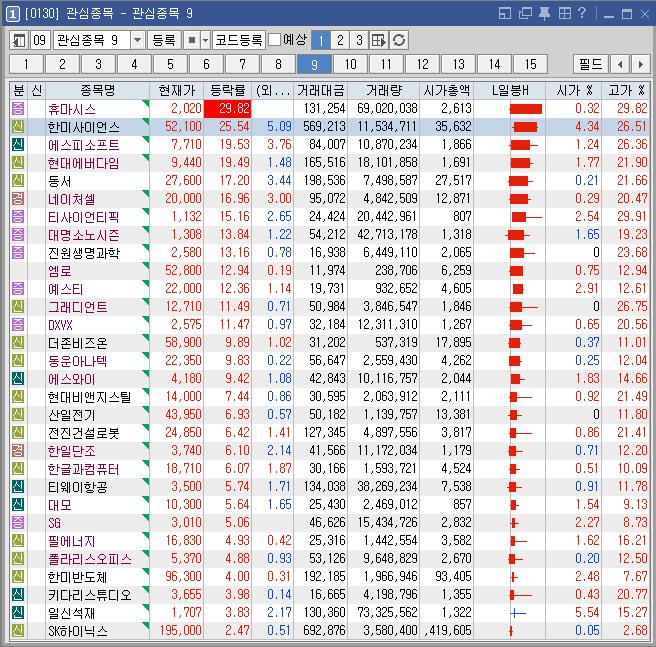This screenshot has width=656, height=647.
Task: Sort by the 등락률 column header
Action: 228,90
